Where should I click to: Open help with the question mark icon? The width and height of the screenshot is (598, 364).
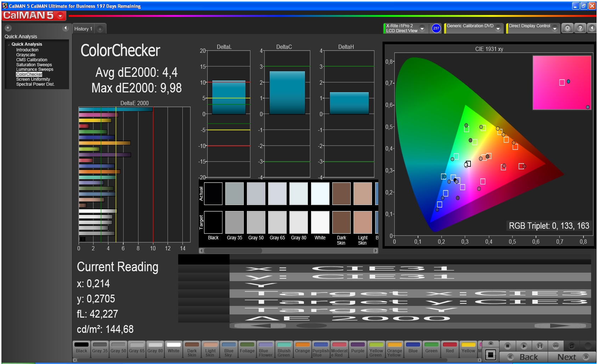580,28
